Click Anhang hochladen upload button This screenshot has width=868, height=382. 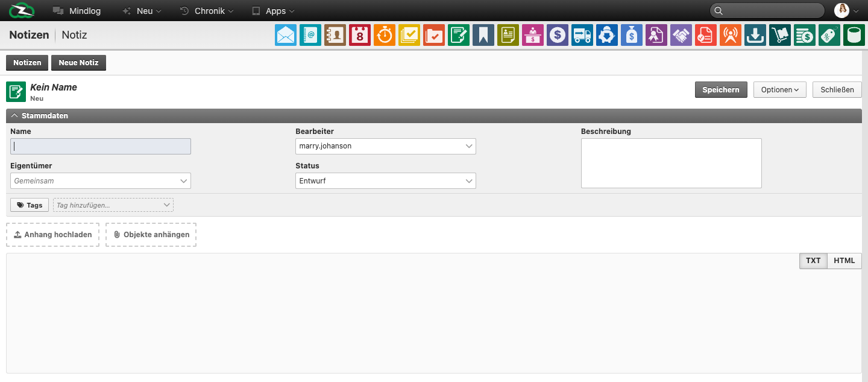(53, 235)
